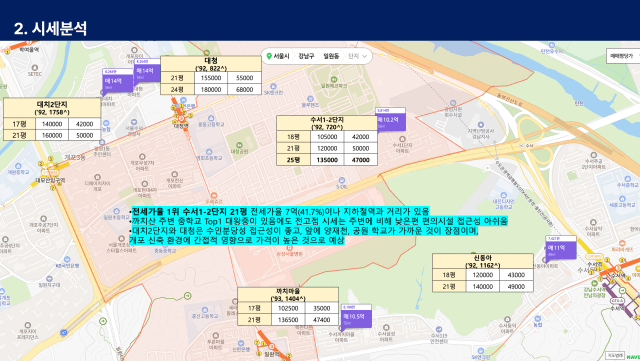640x361 pixels.
Task: Click the 24평 row label
Action: [x=177, y=89]
